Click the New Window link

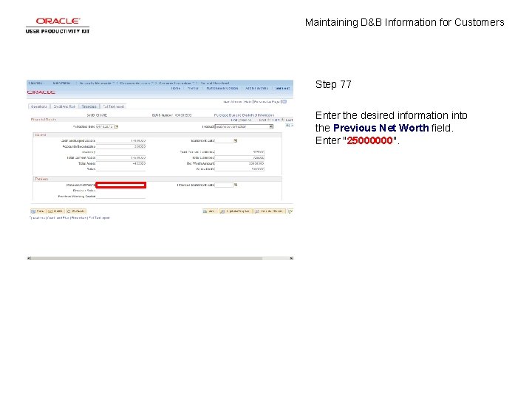(x=233, y=102)
